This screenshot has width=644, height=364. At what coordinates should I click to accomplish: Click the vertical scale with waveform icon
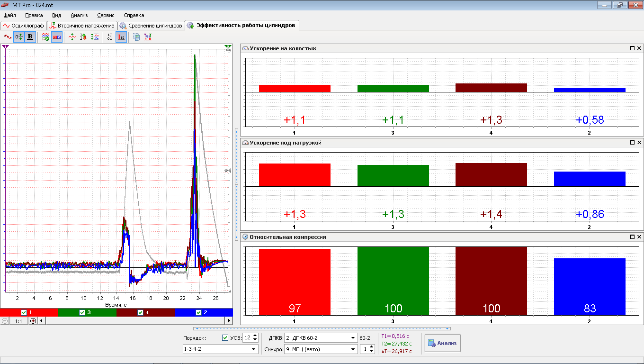coord(95,37)
